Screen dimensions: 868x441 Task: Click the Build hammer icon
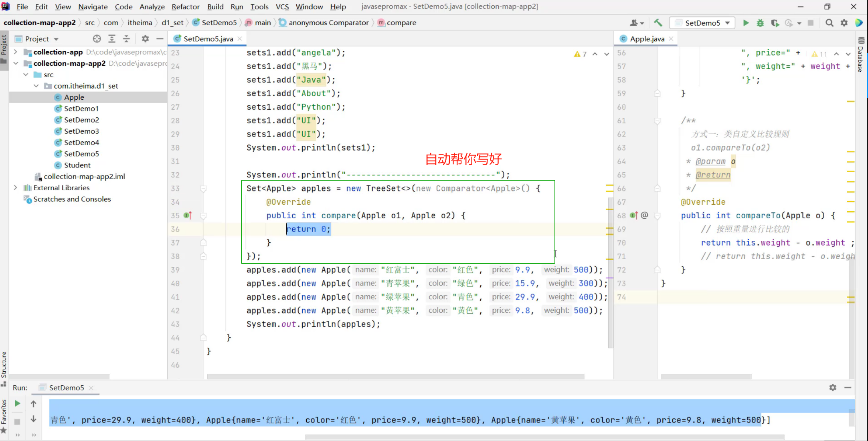658,23
